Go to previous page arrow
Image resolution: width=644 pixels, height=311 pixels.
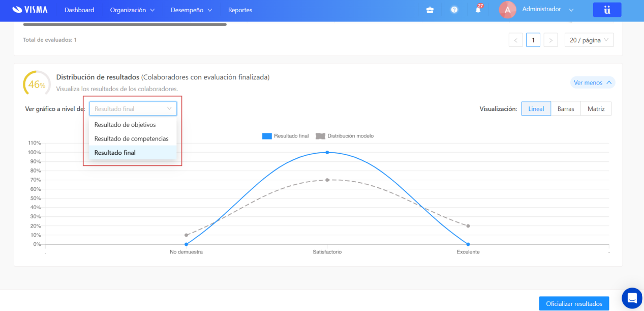click(515, 40)
